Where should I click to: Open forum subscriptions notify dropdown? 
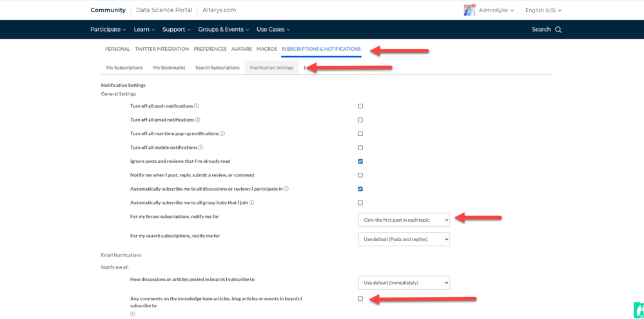click(404, 220)
